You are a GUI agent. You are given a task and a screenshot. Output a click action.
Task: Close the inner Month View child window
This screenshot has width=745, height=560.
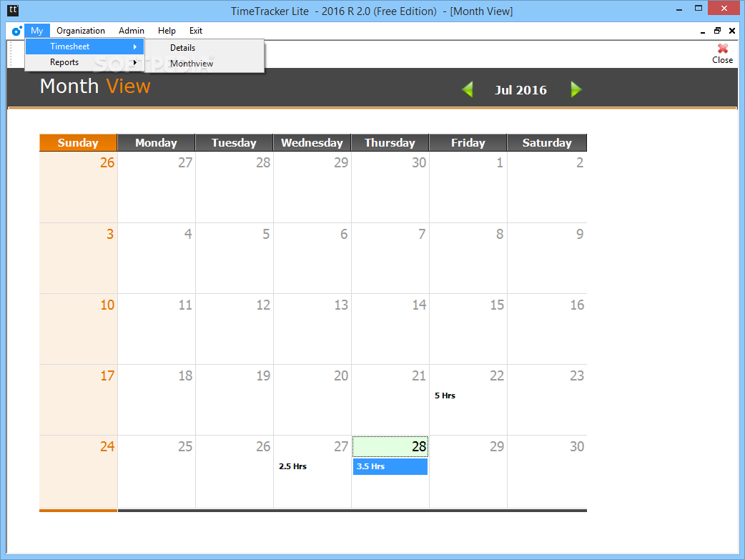[x=731, y=31]
